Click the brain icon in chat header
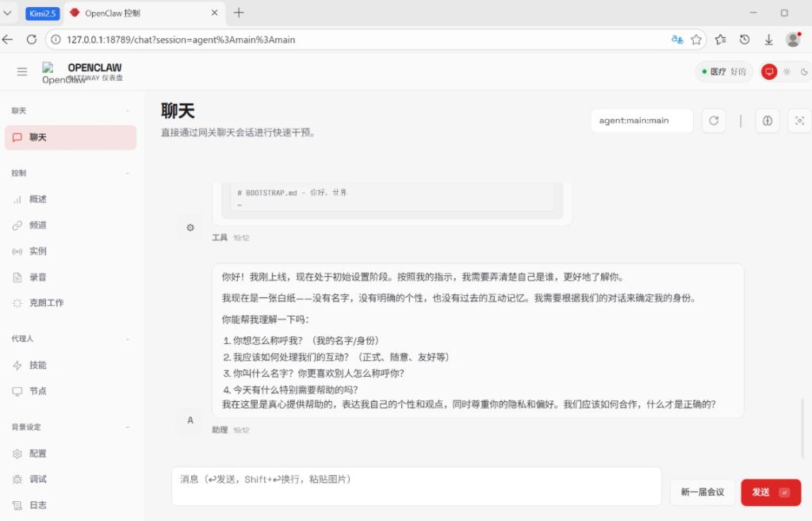The image size is (812, 521). pyautogui.click(x=767, y=121)
